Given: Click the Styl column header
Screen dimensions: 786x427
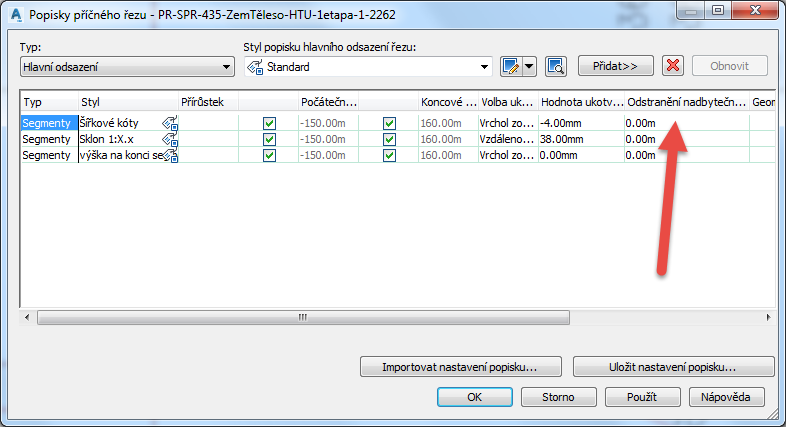Looking at the screenshot, I should [126, 101].
